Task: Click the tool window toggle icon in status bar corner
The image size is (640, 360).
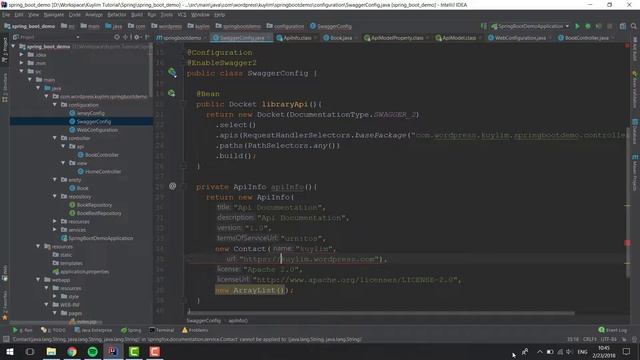Action: click(x=6, y=339)
